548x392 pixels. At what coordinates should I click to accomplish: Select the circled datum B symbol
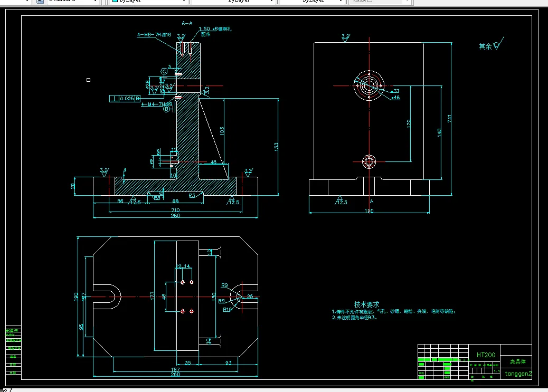pyautogui.click(x=167, y=109)
